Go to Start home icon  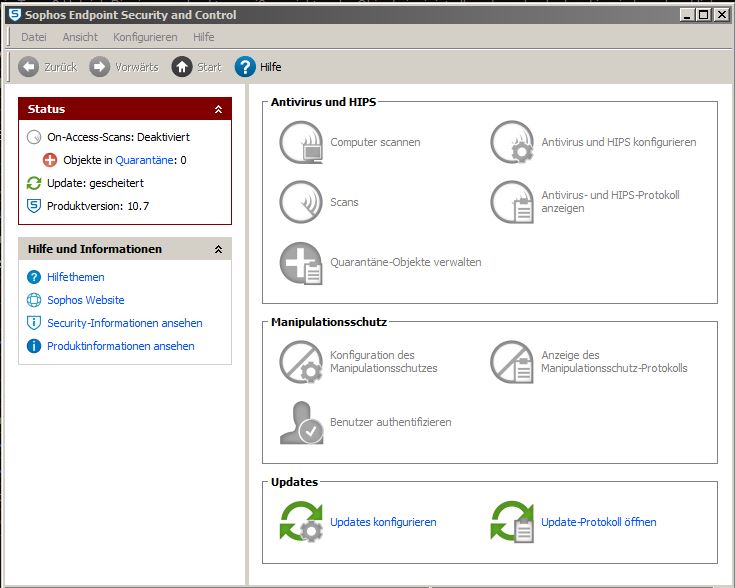coord(182,67)
